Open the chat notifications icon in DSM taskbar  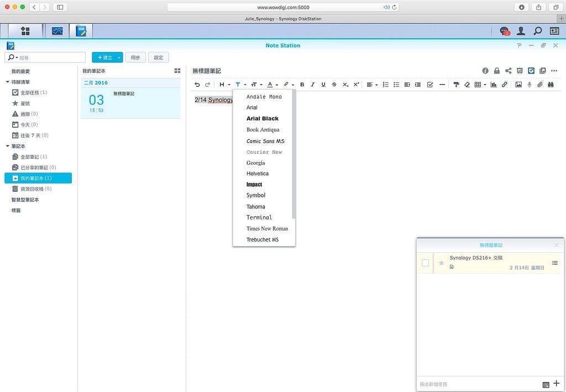(x=504, y=31)
